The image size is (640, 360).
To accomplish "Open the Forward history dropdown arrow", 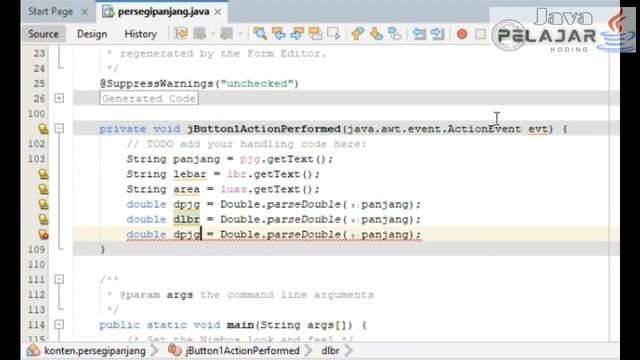I will point(240,34).
